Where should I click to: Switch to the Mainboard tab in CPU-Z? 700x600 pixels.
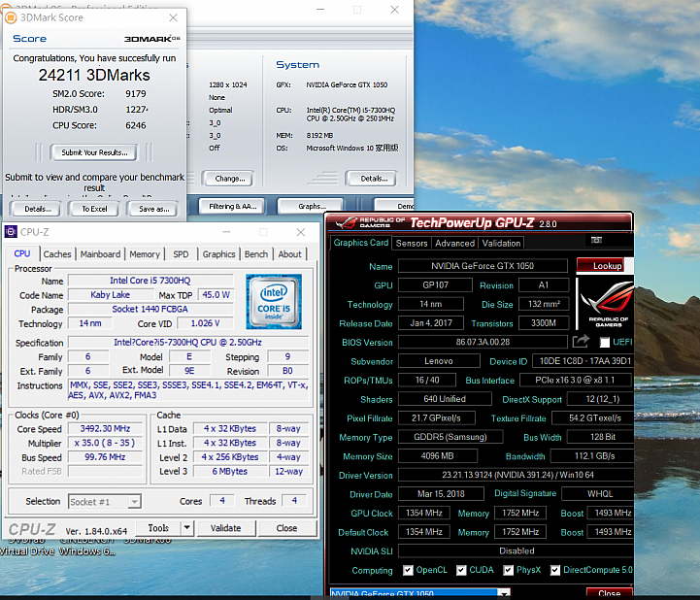[100, 254]
